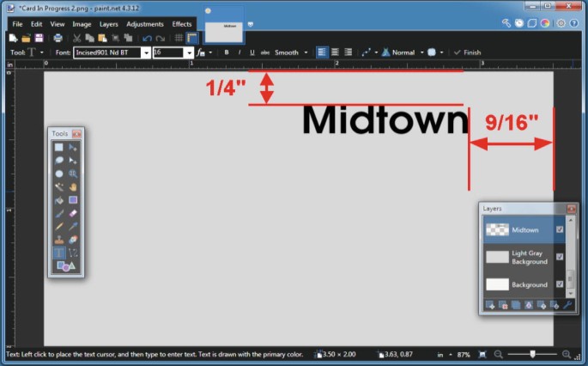The image size is (588, 366).
Task: Click the Add New Layer icon
Action: click(x=489, y=305)
